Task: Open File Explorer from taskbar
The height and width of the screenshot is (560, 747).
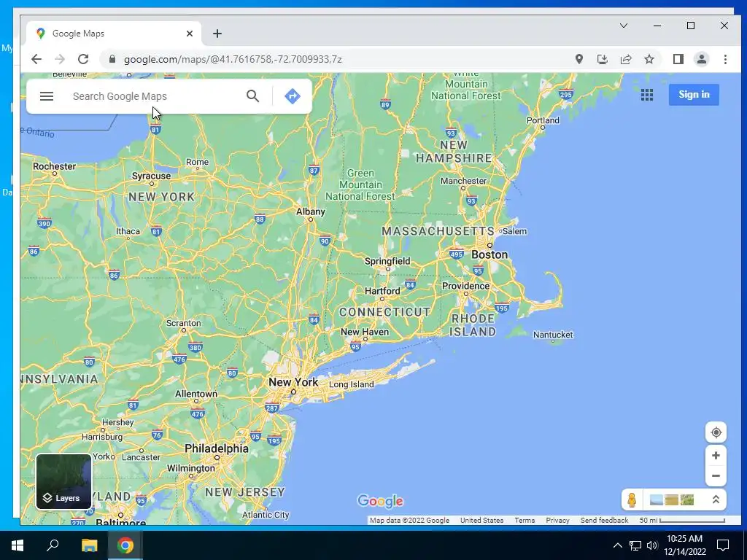Action: pyautogui.click(x=89, y=545)
